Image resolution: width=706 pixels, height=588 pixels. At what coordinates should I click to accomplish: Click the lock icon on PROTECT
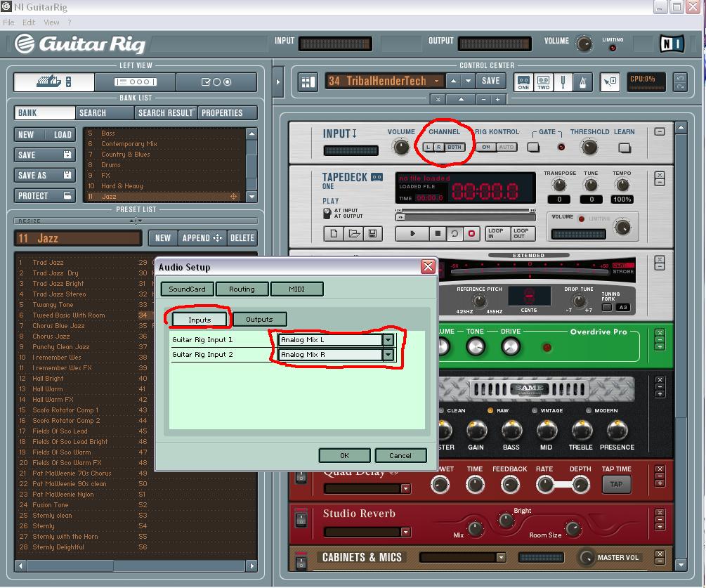pyautogui.click(x=67, y=195)
